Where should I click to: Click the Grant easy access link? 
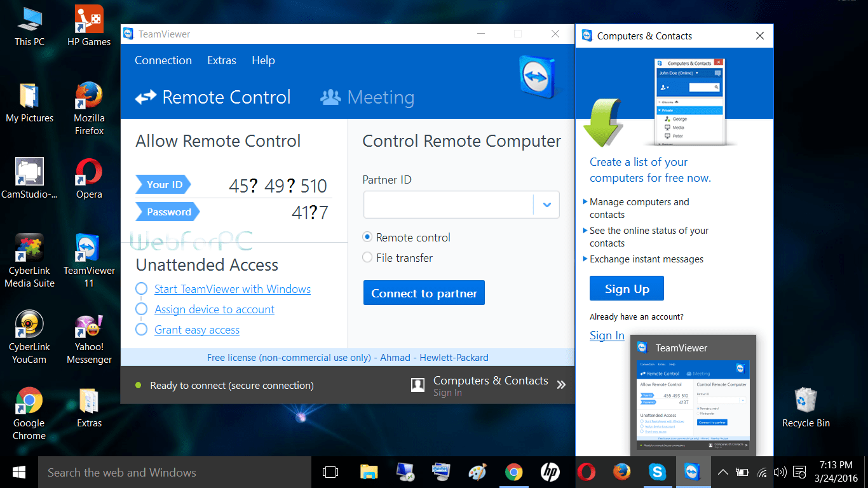197,330
